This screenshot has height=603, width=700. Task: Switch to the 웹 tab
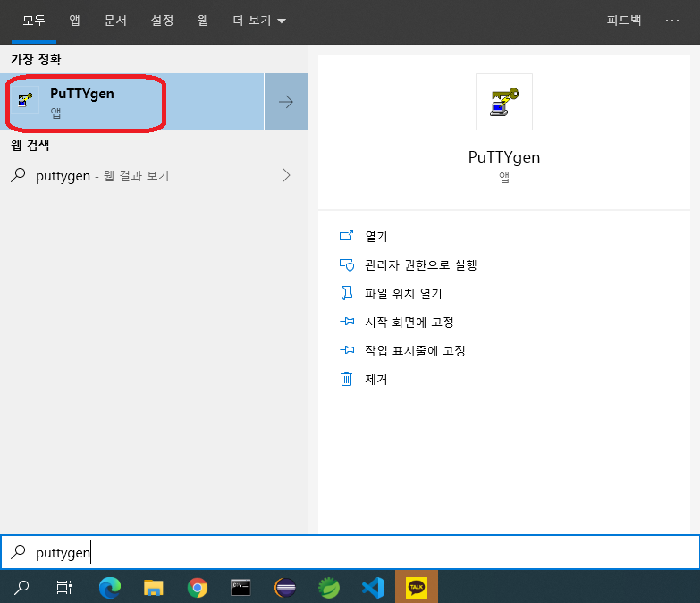point(203,21)
